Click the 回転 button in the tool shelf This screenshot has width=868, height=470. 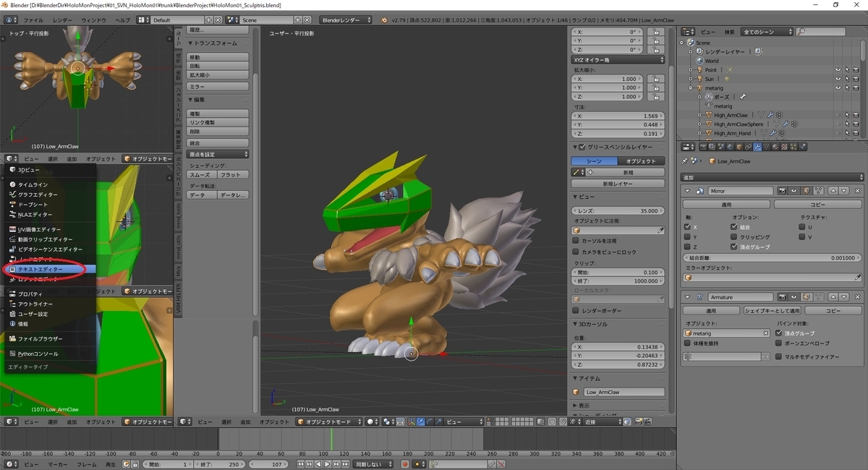(x=218, y=66)
